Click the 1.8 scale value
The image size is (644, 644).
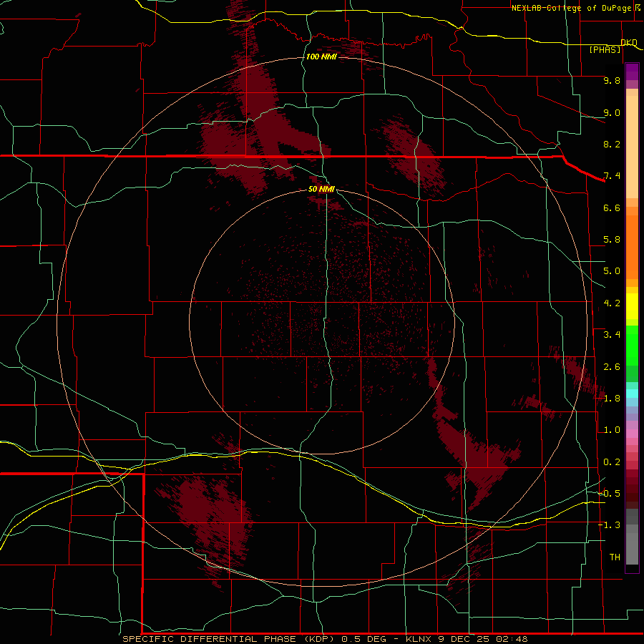pyautogui.click(x=612, y=399)
